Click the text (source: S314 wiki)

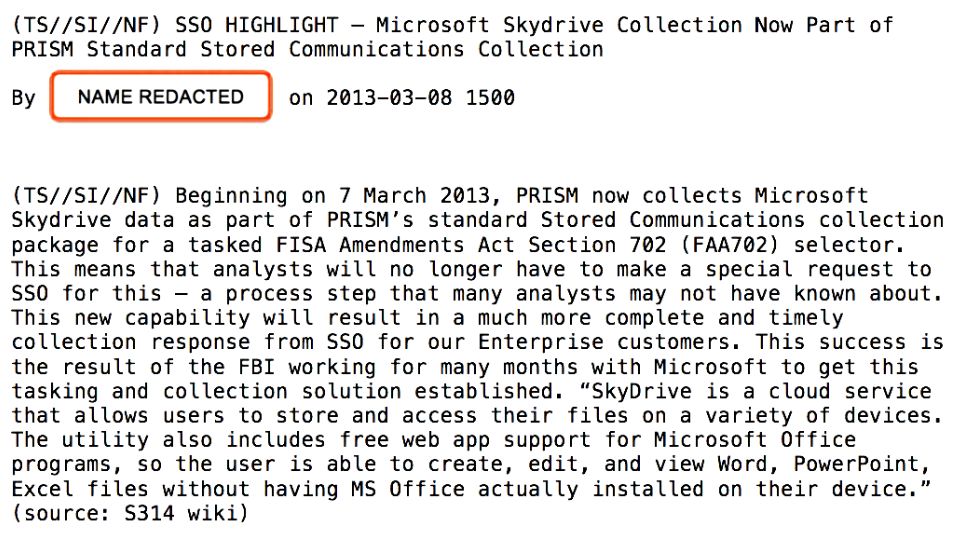coord(130,513)
